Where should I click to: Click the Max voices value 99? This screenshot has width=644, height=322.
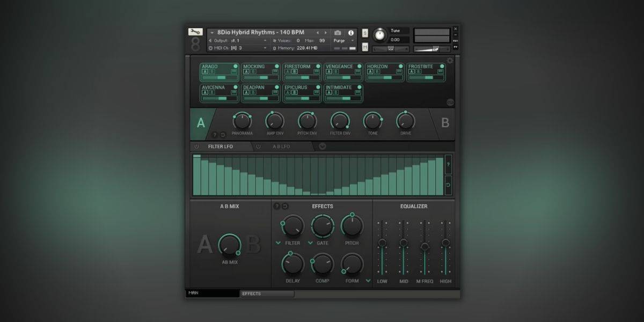tap(322, 40)
